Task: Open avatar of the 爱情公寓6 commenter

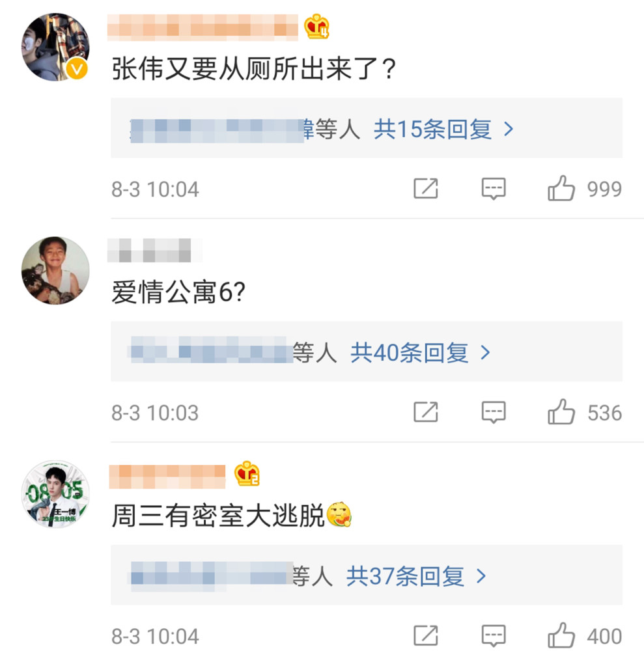Action: [x=55, y=270]
